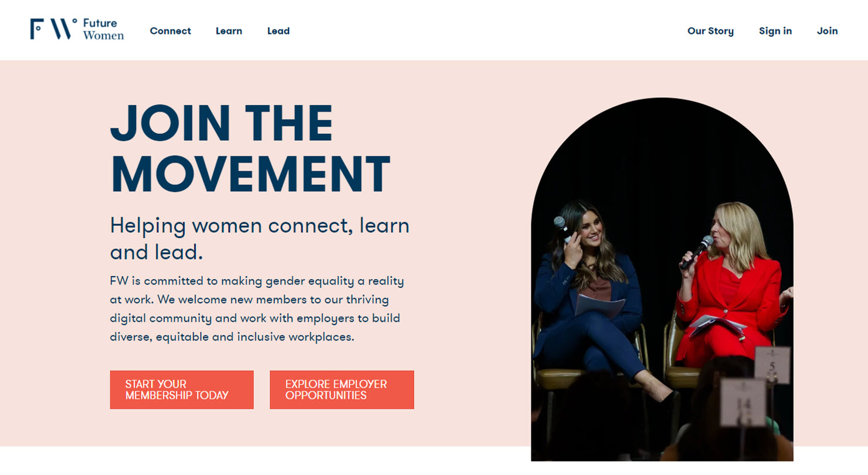Click Explore Employer Opportunities button
Image resolution: width=868 pixels, height=475 pixels.
pos(342,390)
